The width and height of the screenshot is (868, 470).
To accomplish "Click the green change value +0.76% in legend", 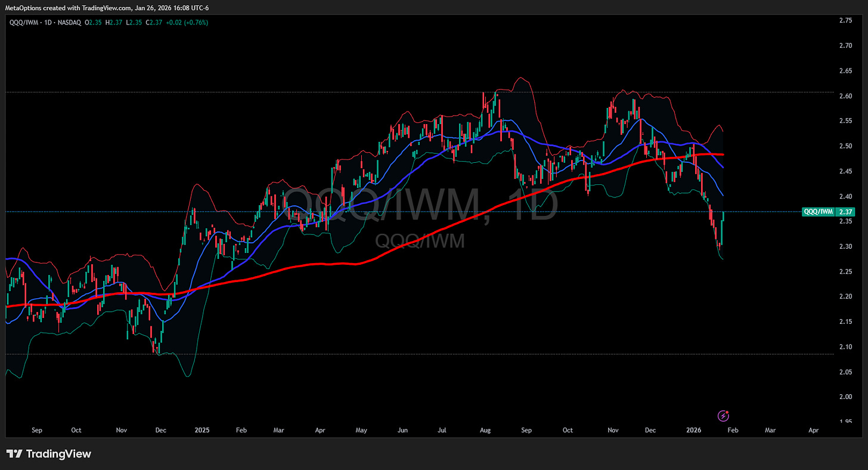I will click(196, 22).
